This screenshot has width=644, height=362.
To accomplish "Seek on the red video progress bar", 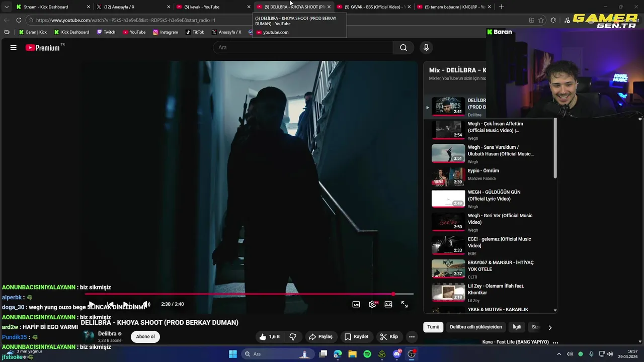I will click(249, 294).
